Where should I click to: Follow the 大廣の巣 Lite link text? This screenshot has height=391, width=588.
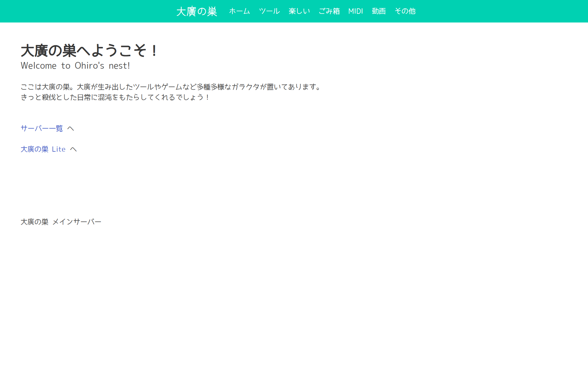(43, 149)
